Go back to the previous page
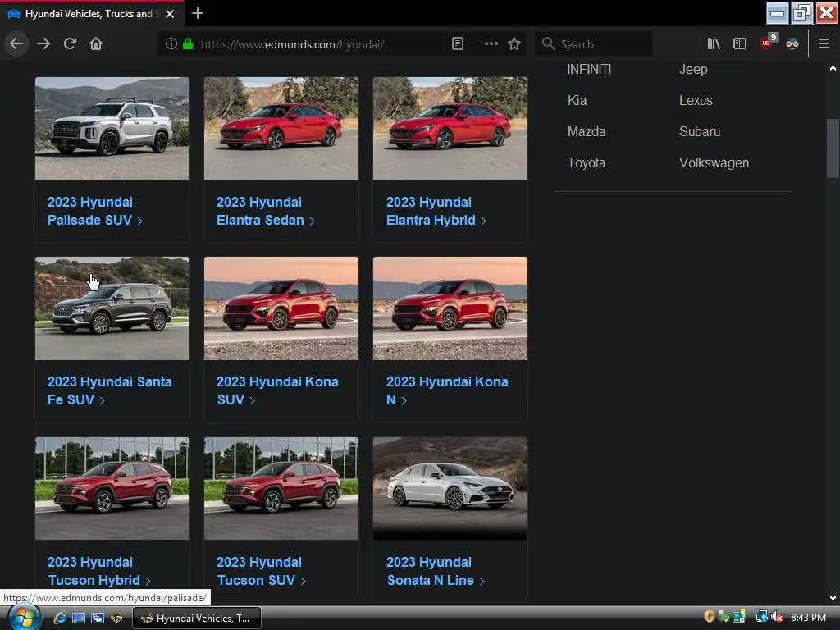Viewport: 840px width, 630px height. coord(16,43)
